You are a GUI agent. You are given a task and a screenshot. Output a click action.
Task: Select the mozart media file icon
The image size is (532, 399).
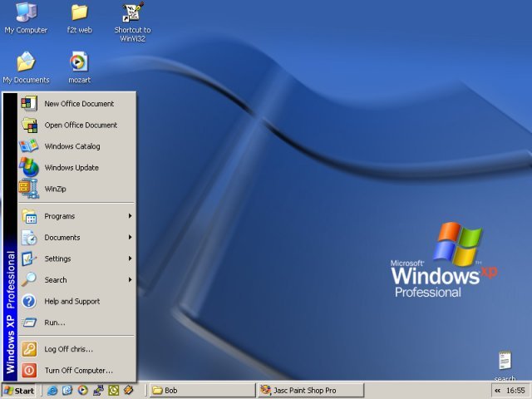click(x=80, y=67)
